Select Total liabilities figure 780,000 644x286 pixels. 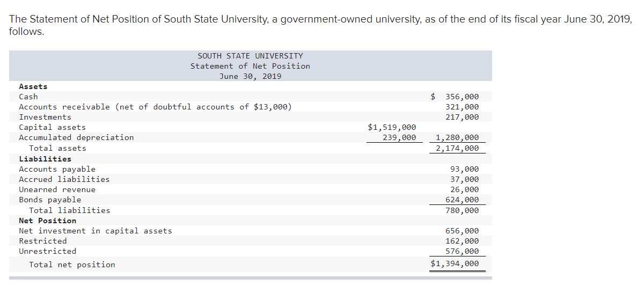(x=462, y=210)
